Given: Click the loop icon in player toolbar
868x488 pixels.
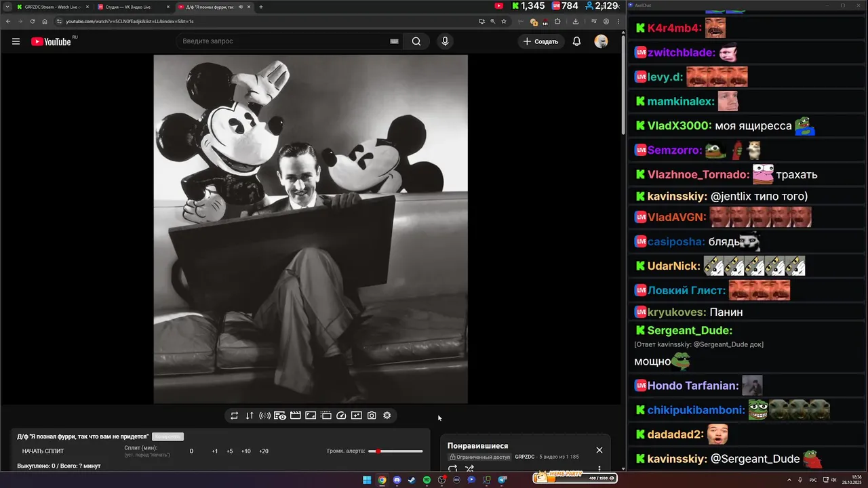Looking at the screenshot, I should pyautogui.click(x=234, y=415).
